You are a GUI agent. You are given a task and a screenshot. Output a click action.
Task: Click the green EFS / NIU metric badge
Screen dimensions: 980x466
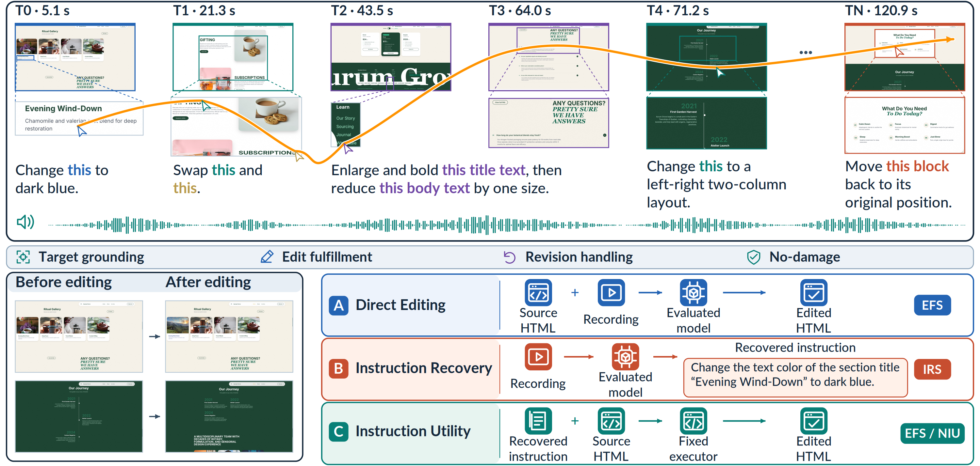tap(932, 433)
